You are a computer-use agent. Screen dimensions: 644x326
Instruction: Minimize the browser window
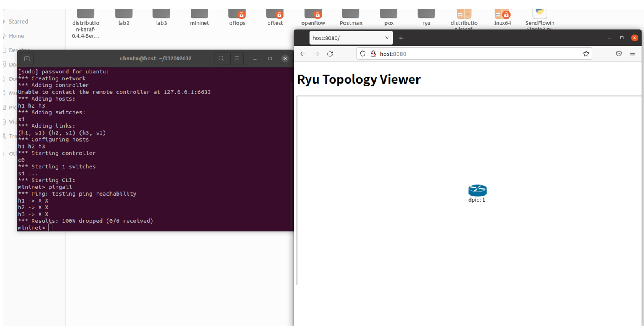click(609, 38)
